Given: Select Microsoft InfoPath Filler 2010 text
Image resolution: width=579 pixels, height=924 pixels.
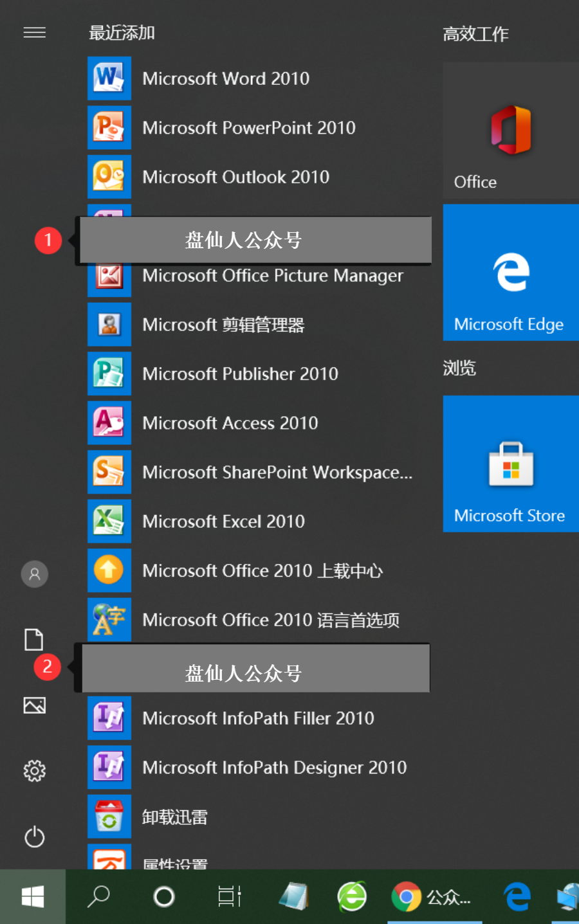Looking at the screenshot, I should [259, 718].
